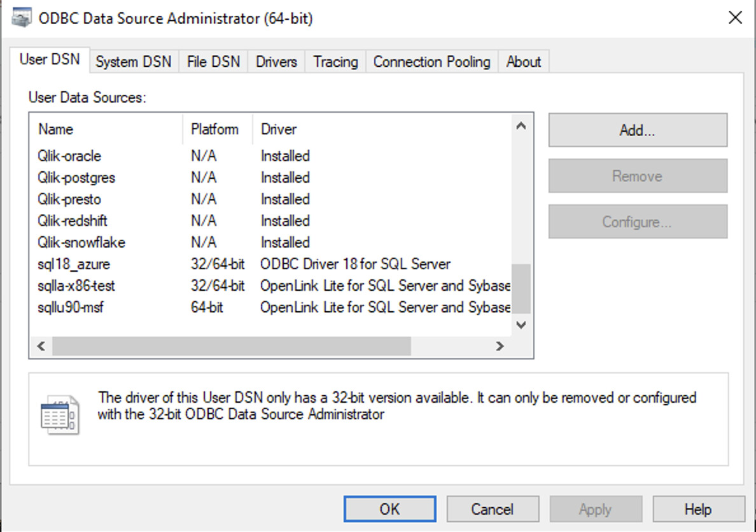756x532 pixels.
Task: Click the data source info icon
Action: click(60, 415)
